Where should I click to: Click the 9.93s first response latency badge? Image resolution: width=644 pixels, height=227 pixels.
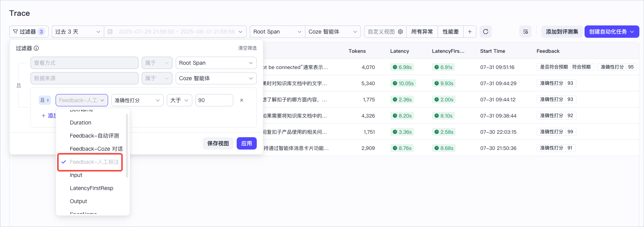[444, 83]
